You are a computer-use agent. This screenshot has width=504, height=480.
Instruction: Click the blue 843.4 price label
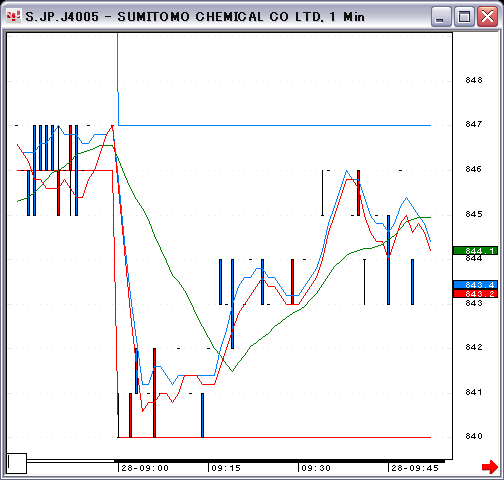pyautogui.click(x=475, y=285)
